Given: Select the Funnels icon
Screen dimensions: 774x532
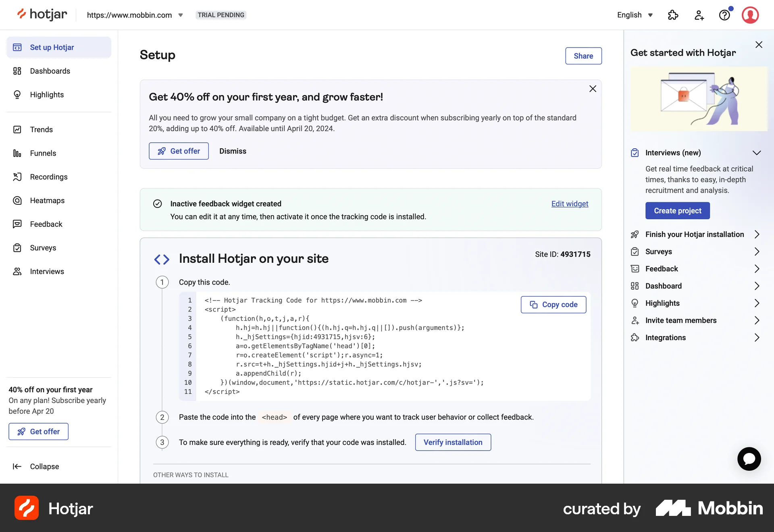Looking at the screenshot, I should 17,153.
